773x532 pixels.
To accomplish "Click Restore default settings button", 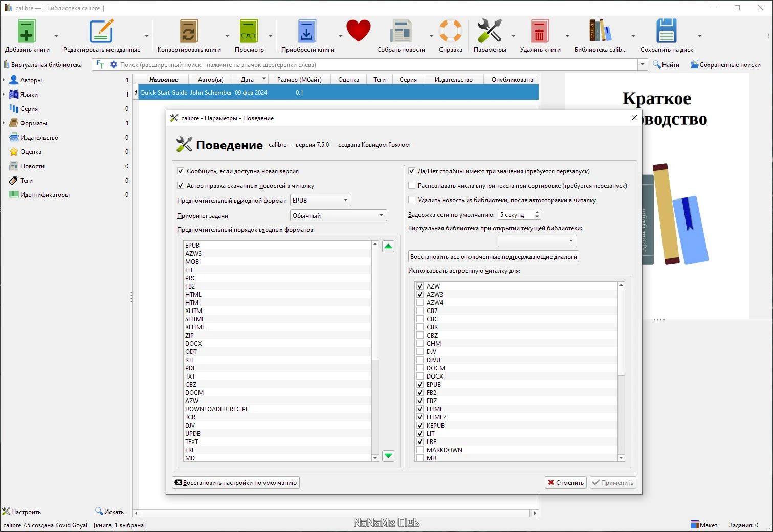I will click(236, 483).
